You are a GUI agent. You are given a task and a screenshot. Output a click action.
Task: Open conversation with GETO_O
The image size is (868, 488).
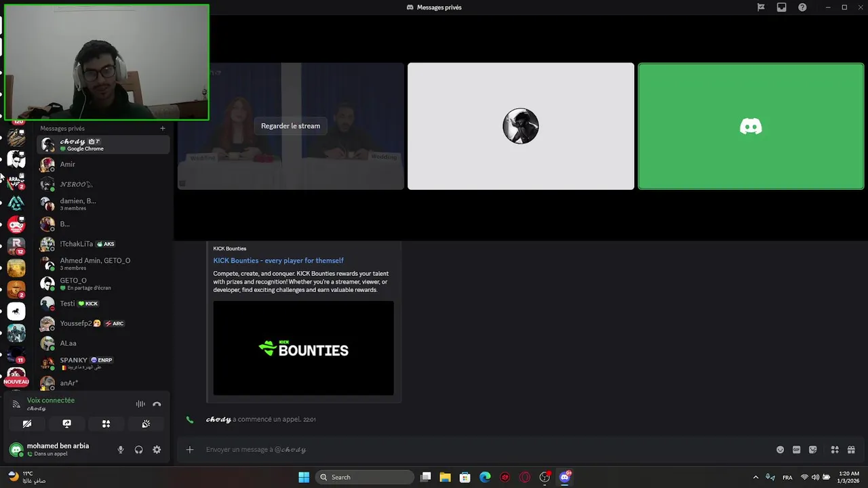(x=103, y=283)
